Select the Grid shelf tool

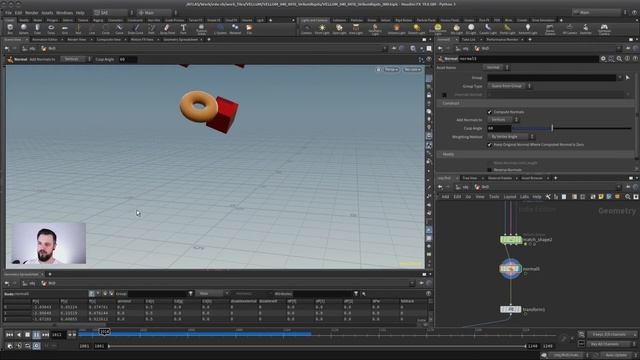[64, 29]
